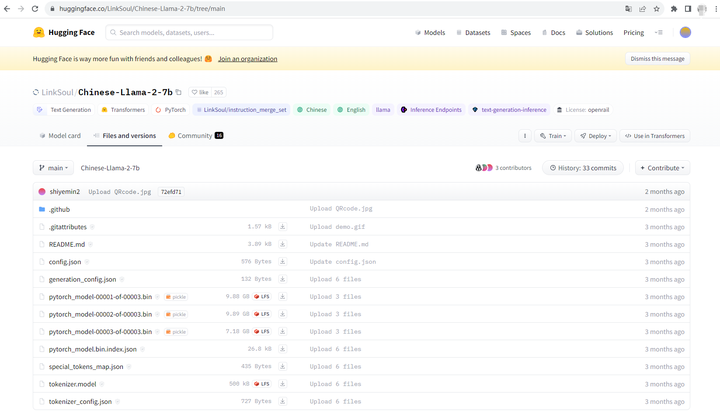
Task: Click Join an organization link
Action: [248, 59]
